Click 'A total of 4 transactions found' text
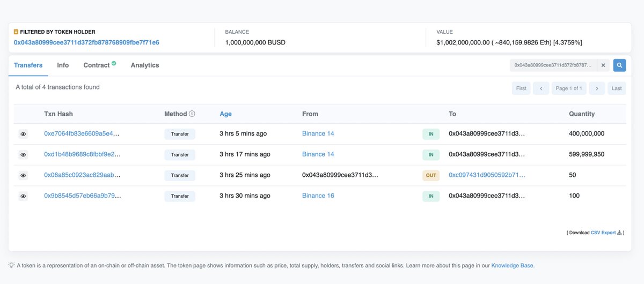Screen dimensions: 644x284 [x=57, y=87]
